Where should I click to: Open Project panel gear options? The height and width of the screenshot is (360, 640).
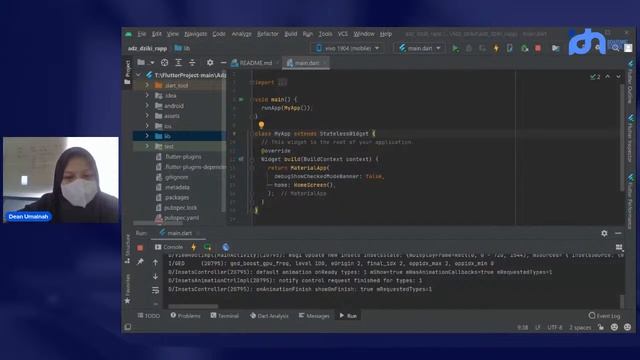(x=210, y=62)
